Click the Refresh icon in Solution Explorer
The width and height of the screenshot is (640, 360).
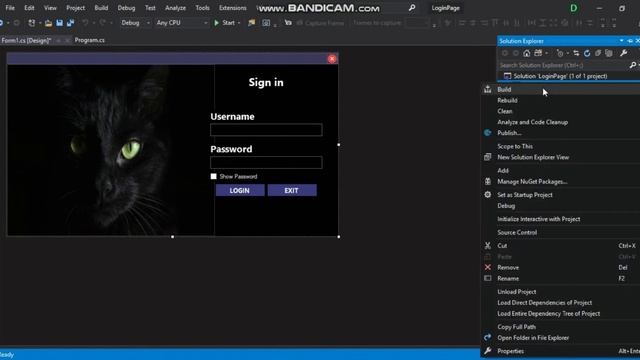click(x=587, y=53)
